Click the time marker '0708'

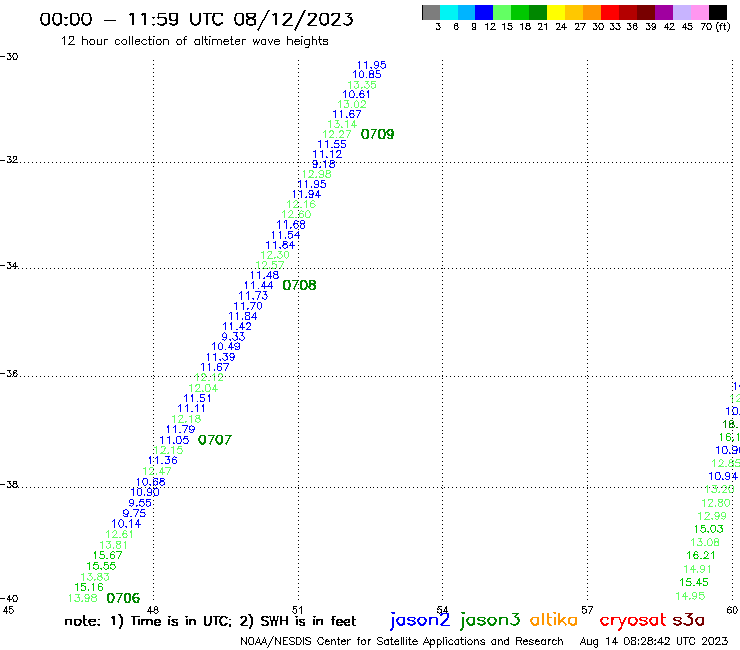point(299,285)
